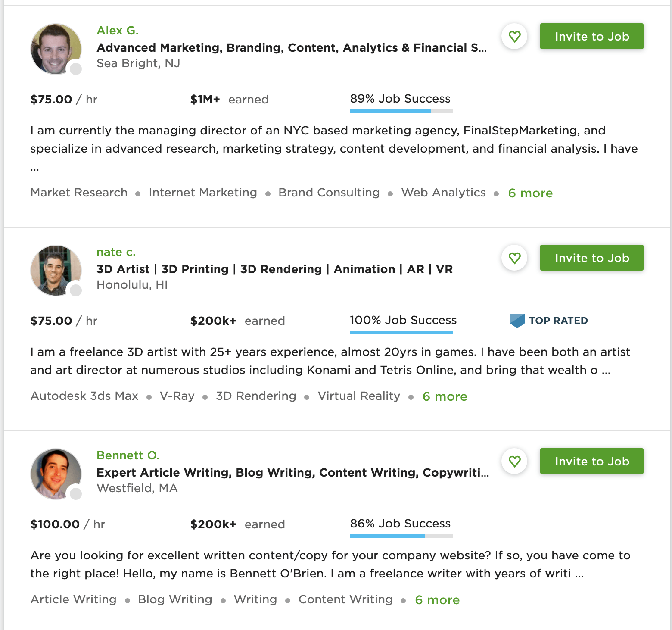Open nate c.'s profile link
Screen dimensions: 672x630
tap(116, 252)
